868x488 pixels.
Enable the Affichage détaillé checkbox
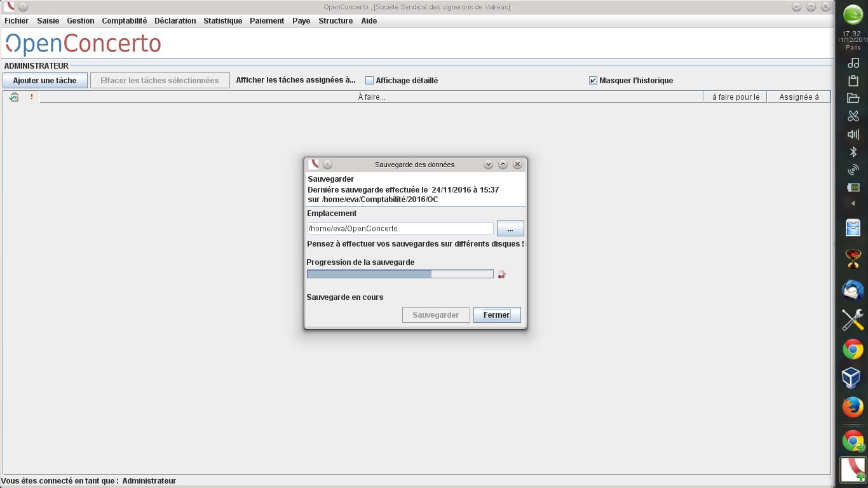tap(369, 81)
